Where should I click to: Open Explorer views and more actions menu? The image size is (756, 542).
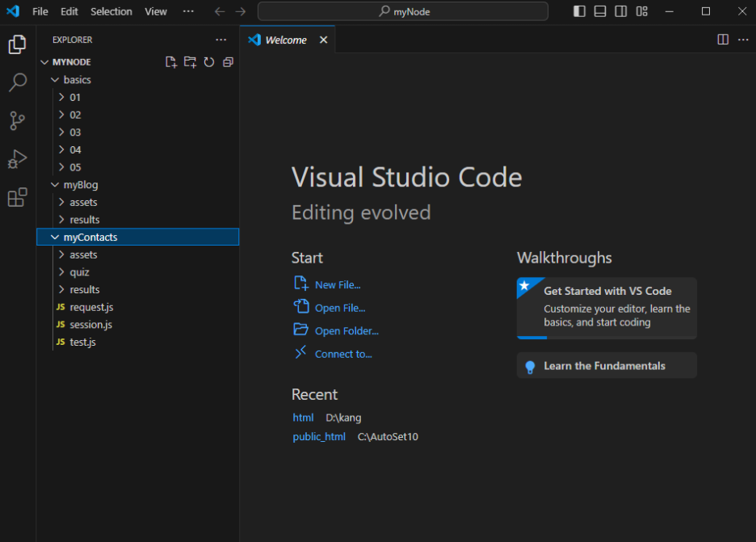coord(220,40)
